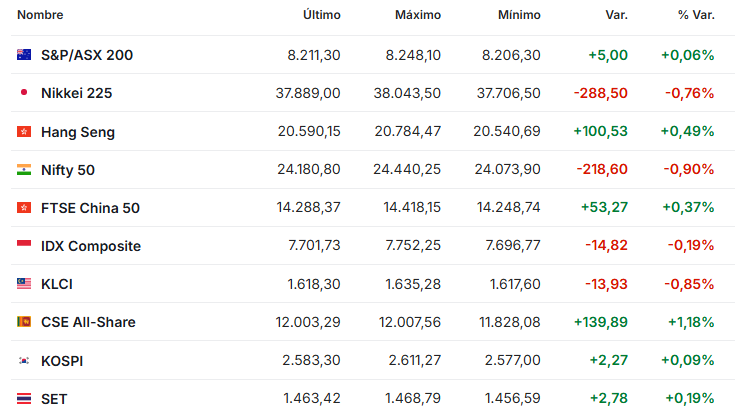Open the Nikkei 225 index page
Image resolution: width=735 pixels, height=417 pixels.
click(x=76, y=93)
